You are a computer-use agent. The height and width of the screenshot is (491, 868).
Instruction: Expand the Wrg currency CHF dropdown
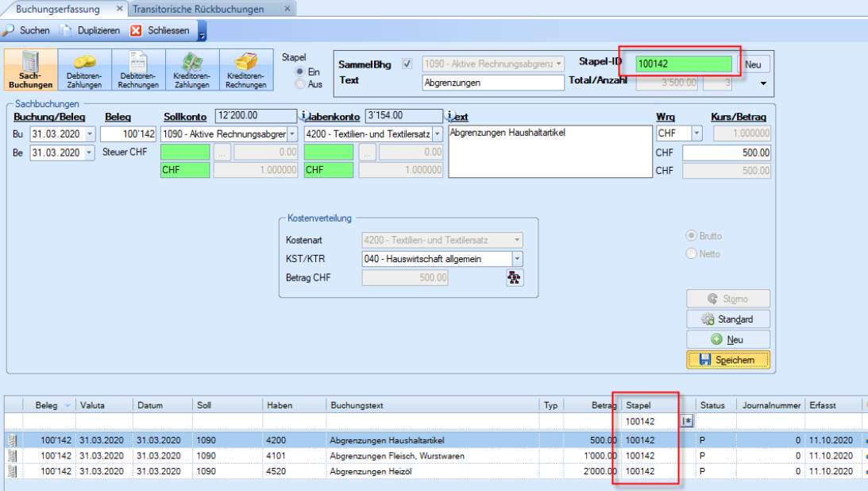pyautogui.click(x=696, y=133)
